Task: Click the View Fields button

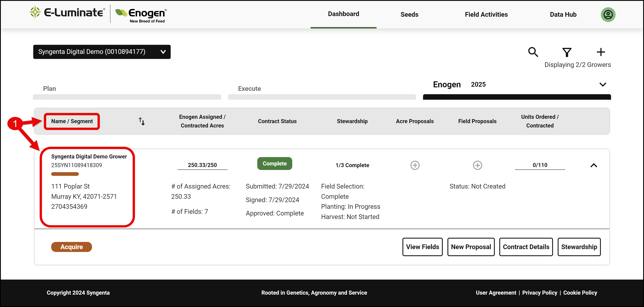Action: click(423, 247)
